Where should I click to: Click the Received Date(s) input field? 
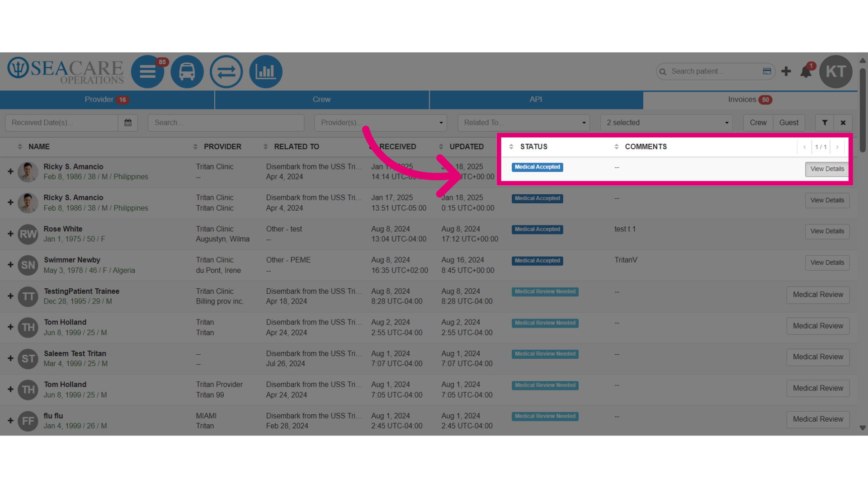pos(62,122)
